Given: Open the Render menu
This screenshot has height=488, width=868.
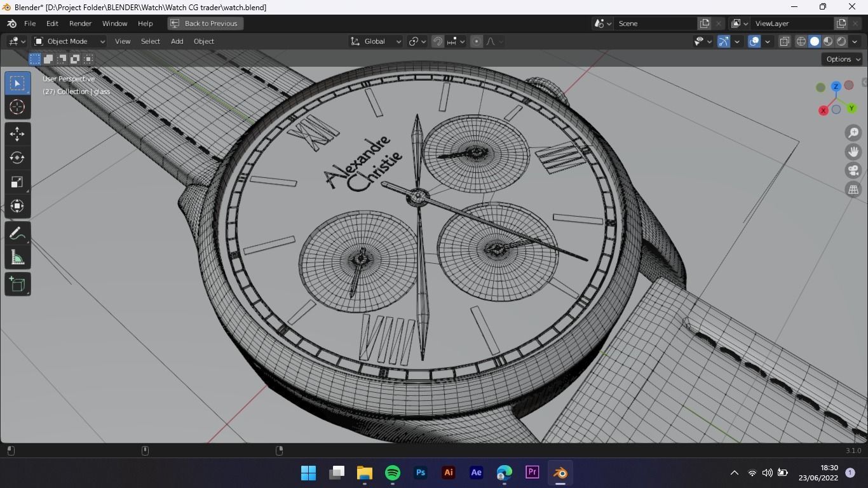Looking at the screenshot, I should click(x=80, y=24).
